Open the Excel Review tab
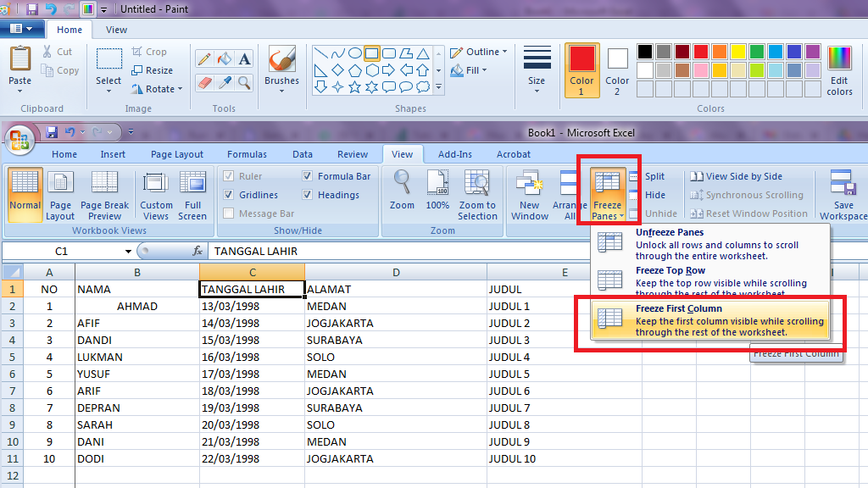The width and height of the screenshot is (868, 488). coord(353,154)
